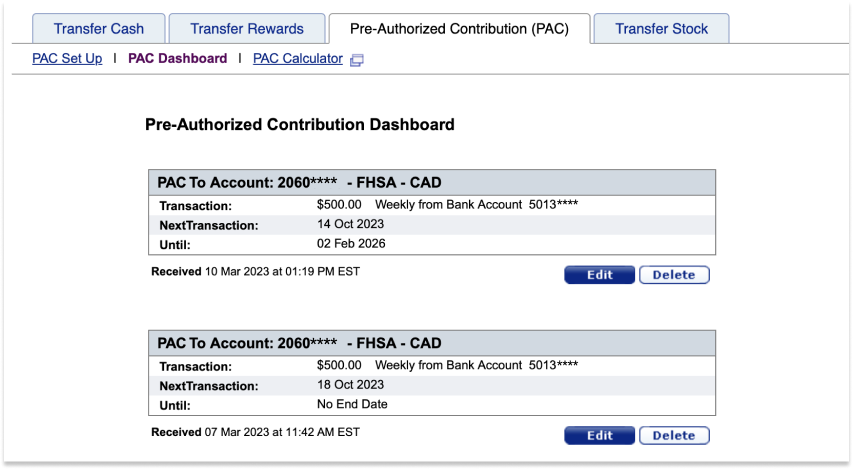Viewport: 853px width, 470px height.
Task: Click the Received 07 Mar 2023 timestamp
Action: [256, 432]
